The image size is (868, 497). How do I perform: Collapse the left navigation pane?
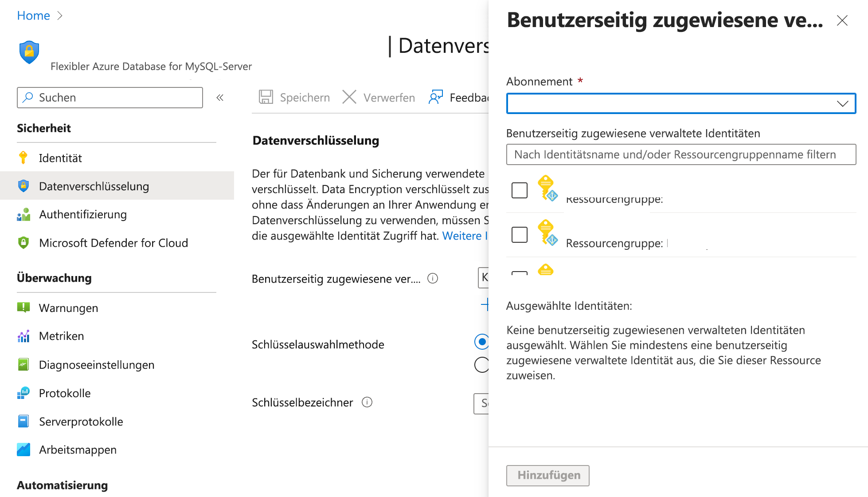[x=220, y=97]
